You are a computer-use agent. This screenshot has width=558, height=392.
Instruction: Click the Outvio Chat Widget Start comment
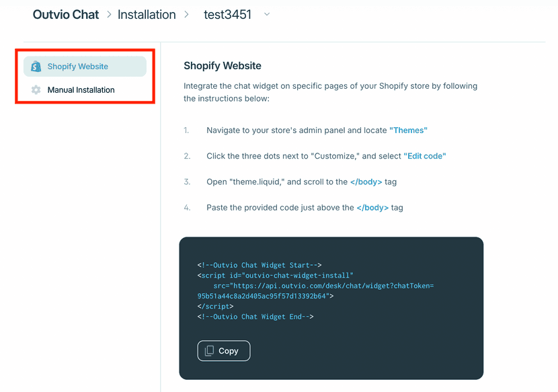[260, 265]
